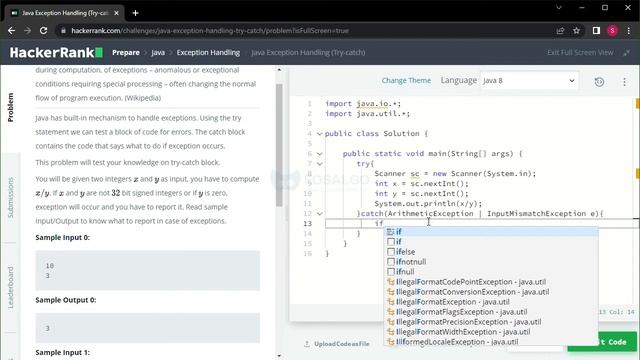The height and width of the screenshot is (360, 640).
Task: Open the Prepare breadcrumb
Action: [x=126, y=52]
